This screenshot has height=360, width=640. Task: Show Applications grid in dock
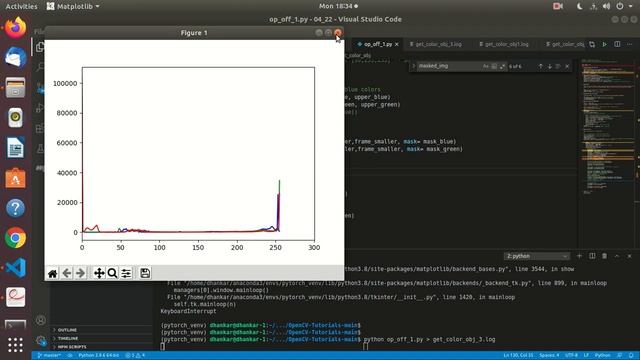tap(15, 344)
